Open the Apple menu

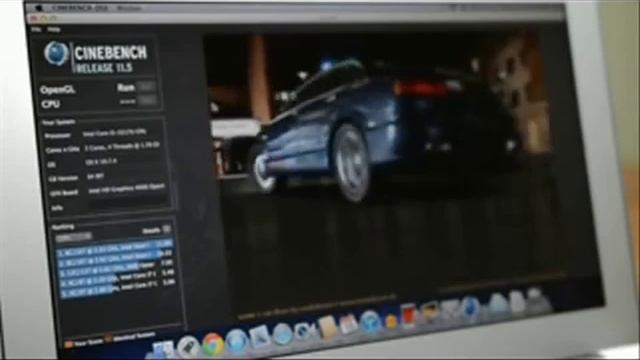[x=39, y=8]
